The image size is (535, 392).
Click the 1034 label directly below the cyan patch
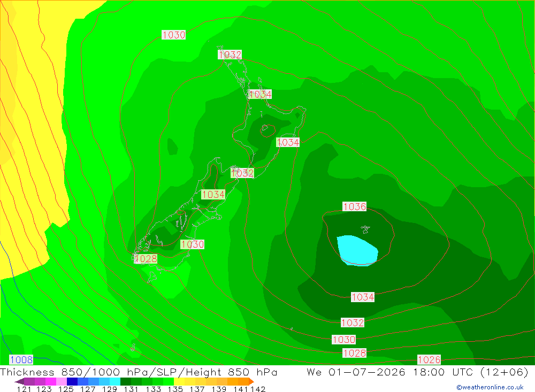tap(363, 297)
